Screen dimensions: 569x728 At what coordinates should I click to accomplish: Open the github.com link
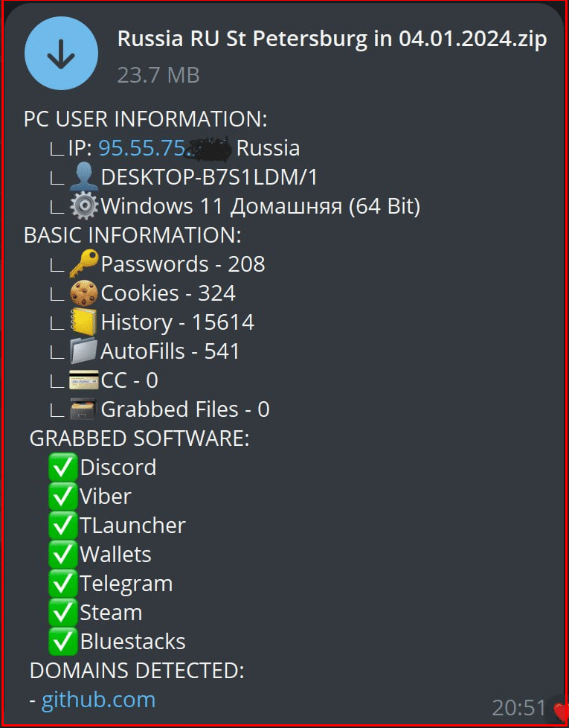coord(98,700)
